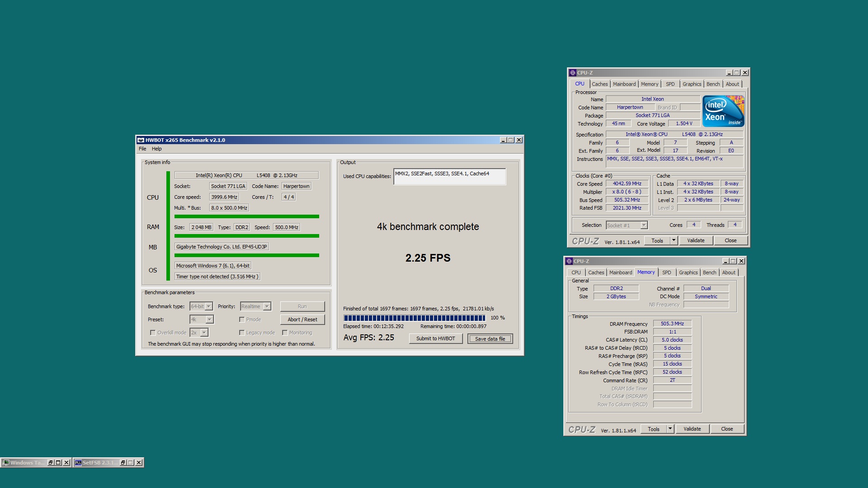This screenshot has height=488, width=868.
Task: Expand Tools arrow in CPU-Z memory window
Action: click(670, 429)
